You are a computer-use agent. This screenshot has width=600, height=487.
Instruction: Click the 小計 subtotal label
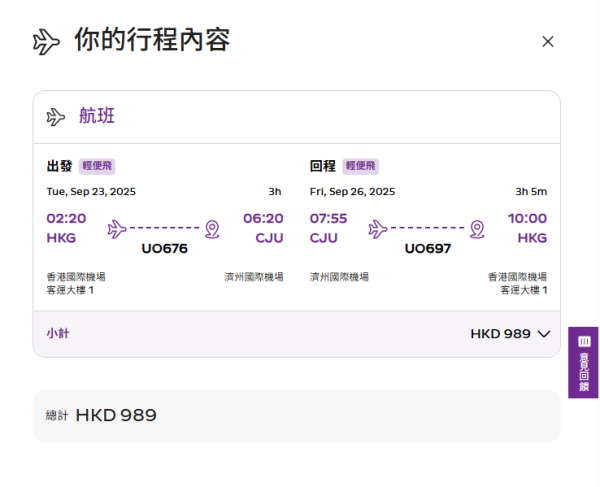pyautogui.click(x=58, y=334)
